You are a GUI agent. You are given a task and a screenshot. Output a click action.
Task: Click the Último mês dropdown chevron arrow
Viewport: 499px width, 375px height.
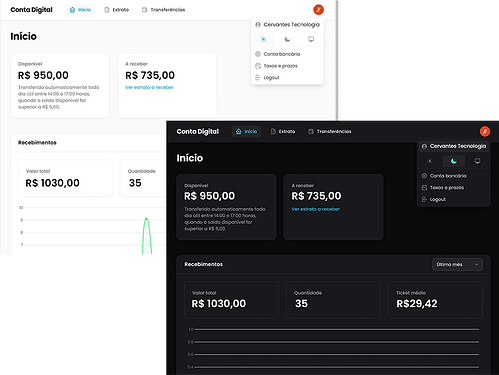coord(476,265)
